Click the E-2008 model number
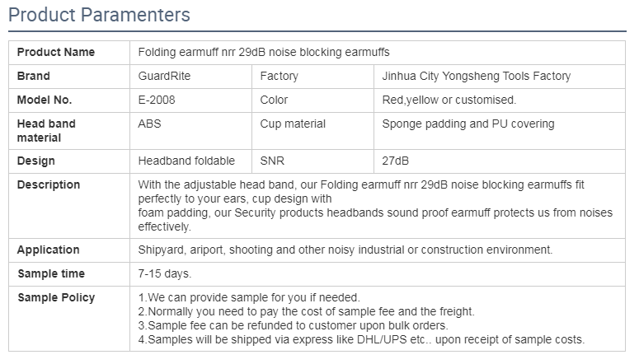Screen dimensions: 639x364 [157, 100]
